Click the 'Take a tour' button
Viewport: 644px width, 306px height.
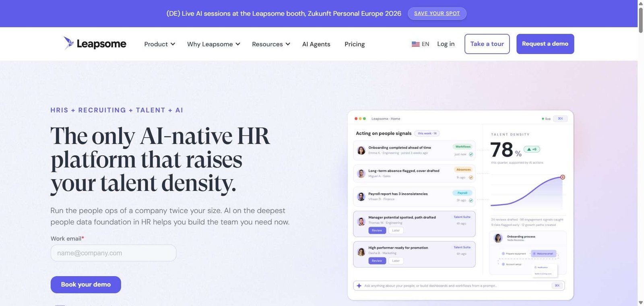coord(487,44)
